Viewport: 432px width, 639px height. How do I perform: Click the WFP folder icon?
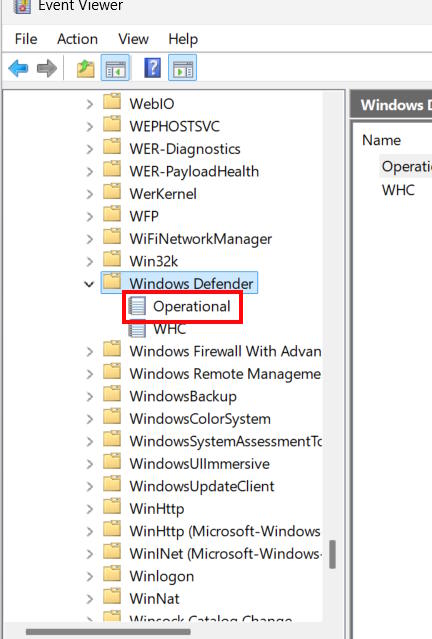click(x=112, y=214)
